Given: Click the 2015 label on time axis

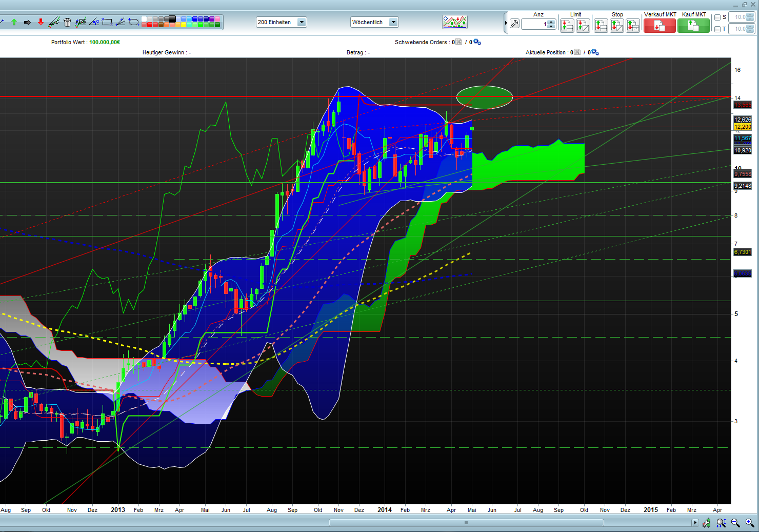Looking at the screenshot, I should pos(651,510).
